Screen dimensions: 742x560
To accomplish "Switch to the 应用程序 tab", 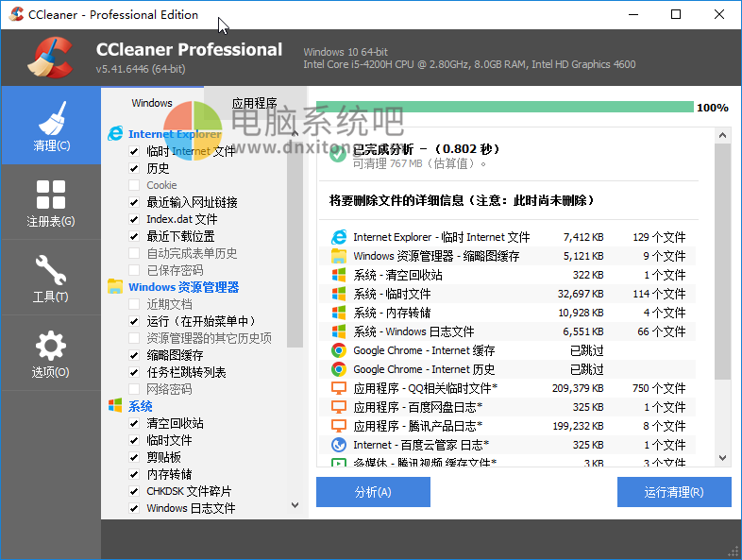I will coord(255,103).
